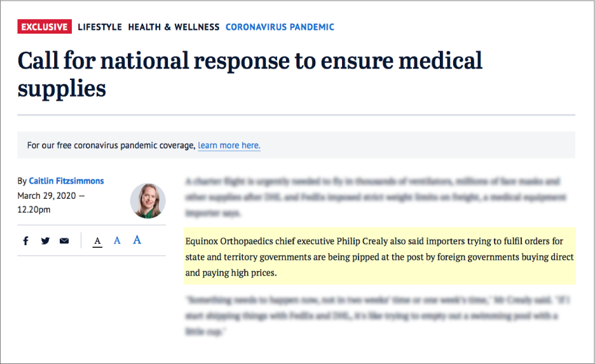Viewport: 595px width, 364px height.
Task: Click the EXCLUSIVE red badge
Action: click(x=44, y=27)
